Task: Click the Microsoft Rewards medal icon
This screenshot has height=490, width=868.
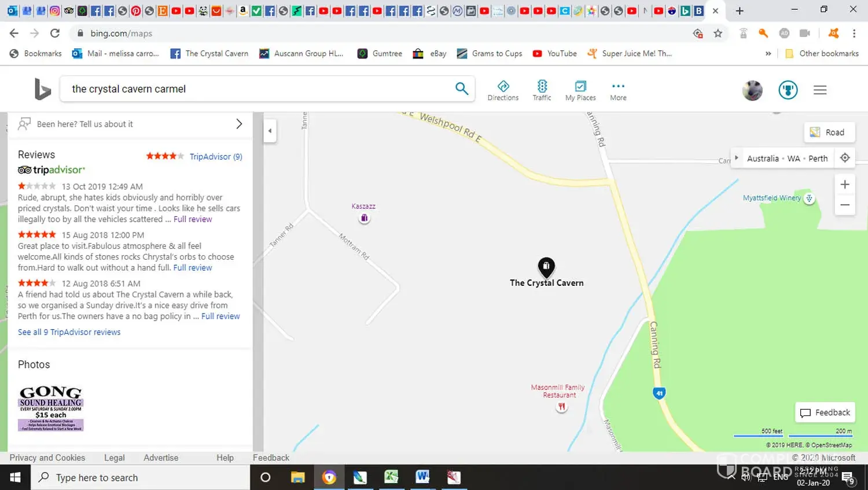Action: tap(788, 90)
